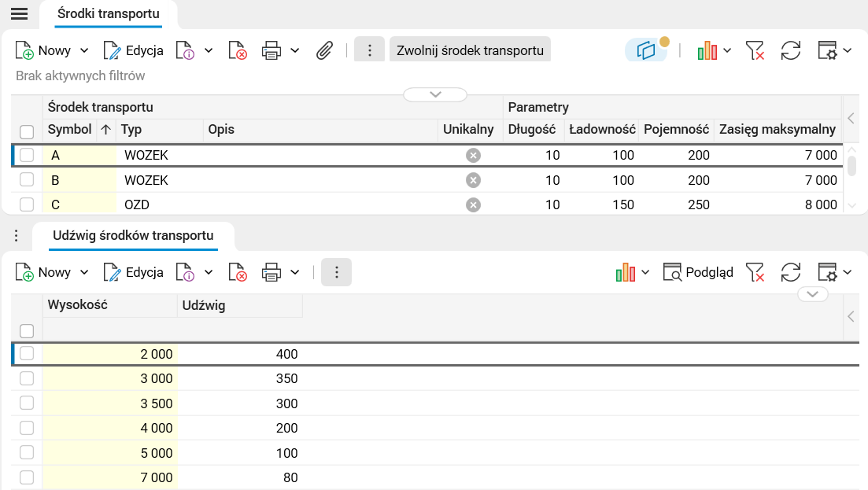The height and width of the screenshot is (490, 868).
Task: Open print options dropdown in lower toolbar
Action: 295,272
